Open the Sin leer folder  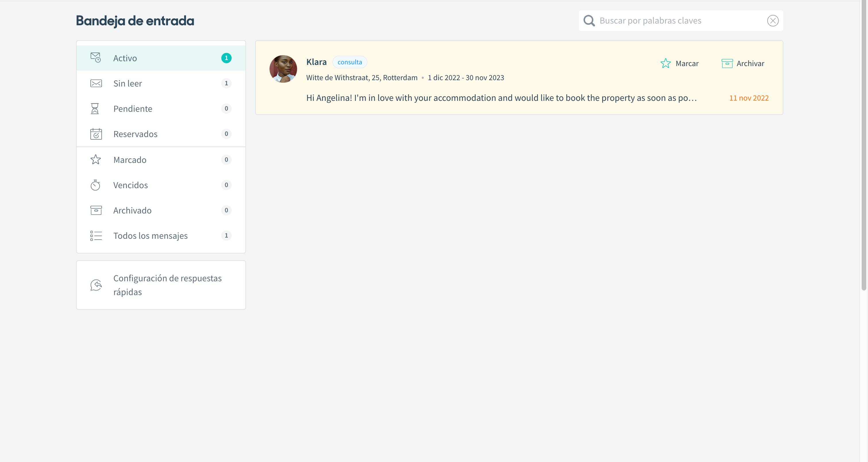pos(128,83)
